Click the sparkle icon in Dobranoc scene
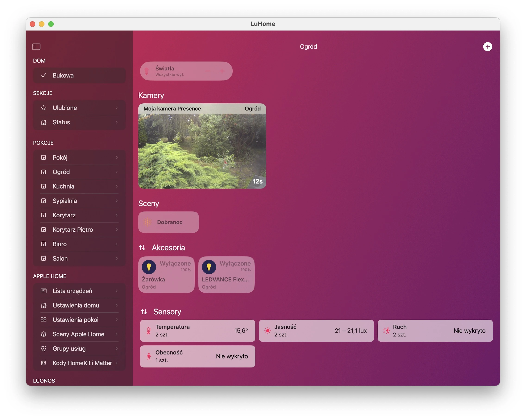The height and width of the screenshot is (420, 526). click(x=147, y=222)
